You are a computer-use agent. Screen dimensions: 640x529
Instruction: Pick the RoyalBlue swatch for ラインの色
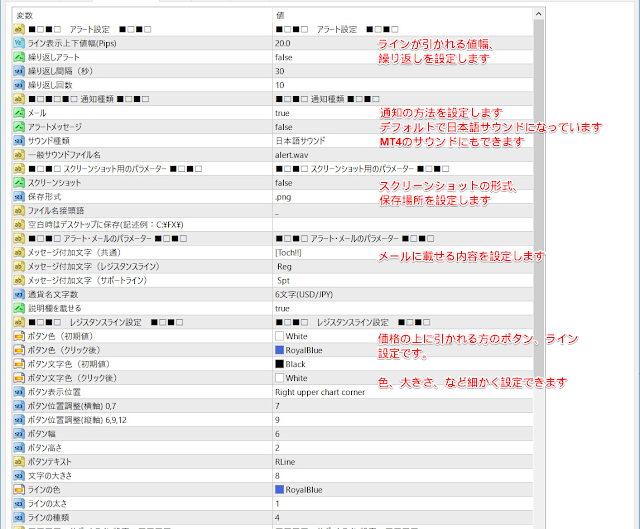click(280, 489)
